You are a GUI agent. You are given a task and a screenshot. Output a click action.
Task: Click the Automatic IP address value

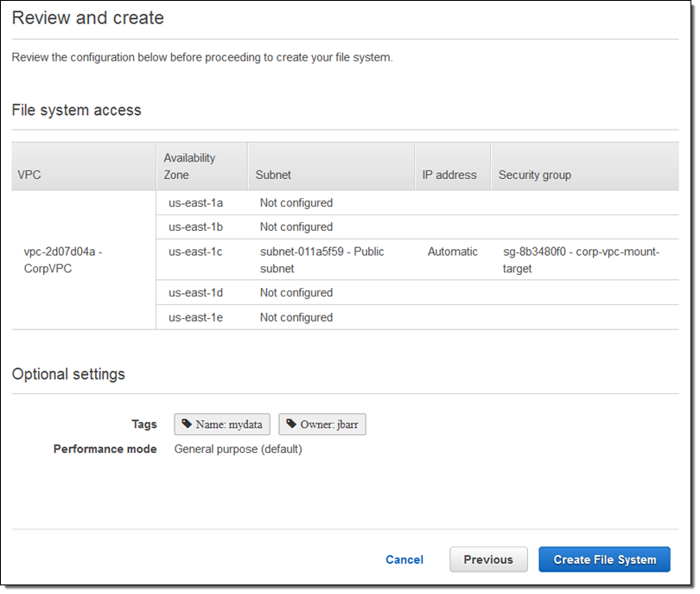click(452, 252)
